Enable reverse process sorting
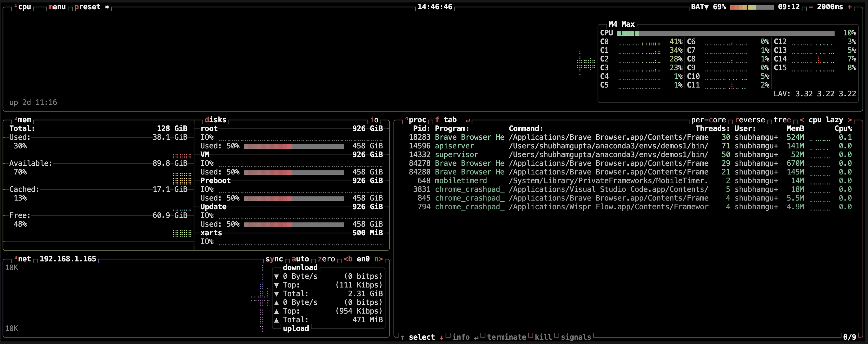Screen dimensions: 868x344 [750, 120]
